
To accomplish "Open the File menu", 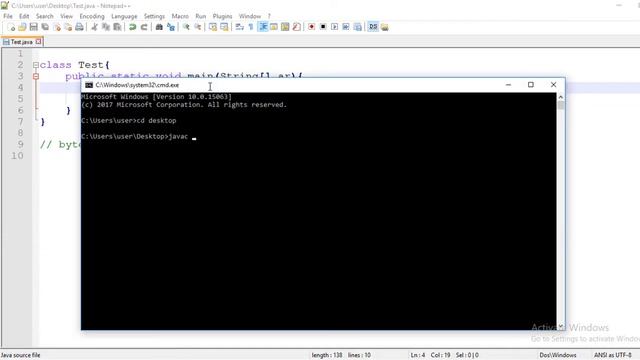I will click(x=8, y=16).
